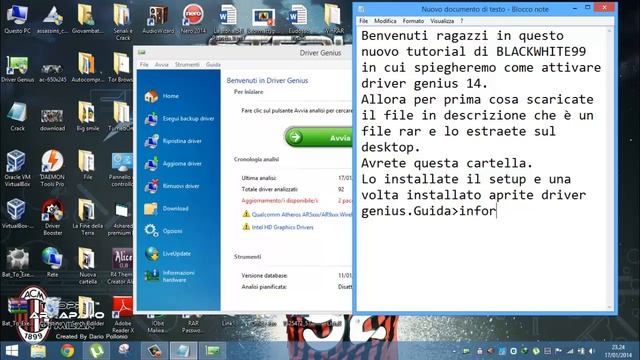Open Qualcomm Atheros driver update link
This screenshot has width=640, height=360.
coord(301,214)
